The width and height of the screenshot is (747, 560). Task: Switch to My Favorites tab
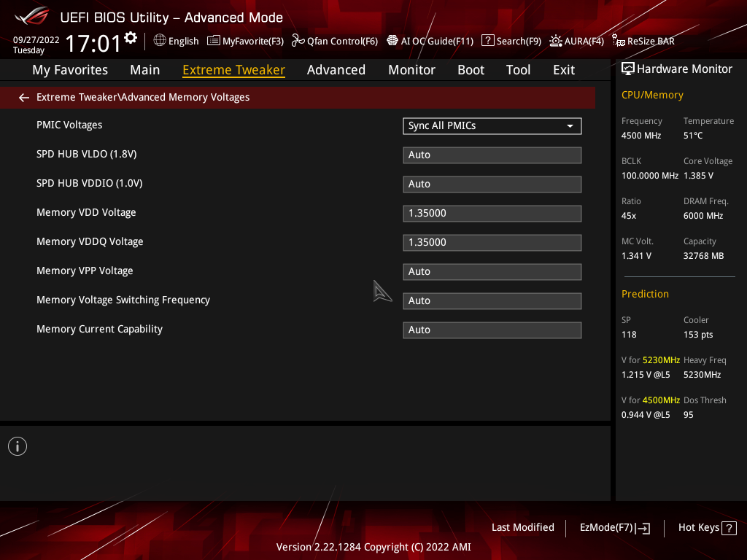[70, 70]
